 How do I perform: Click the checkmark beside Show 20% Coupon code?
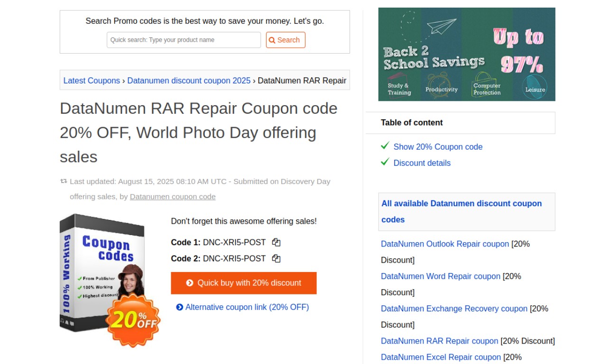[385, 146]
